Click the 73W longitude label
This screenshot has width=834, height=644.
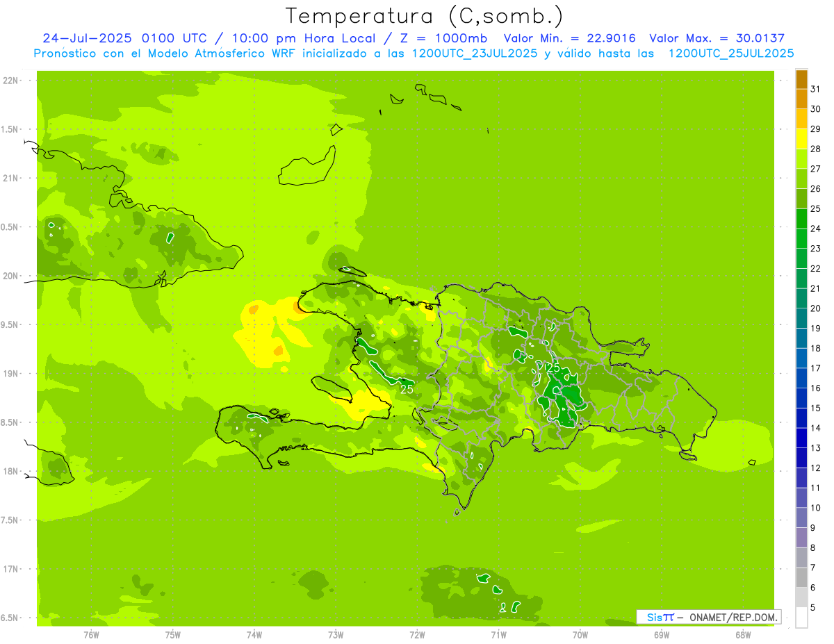coord(336,635)
